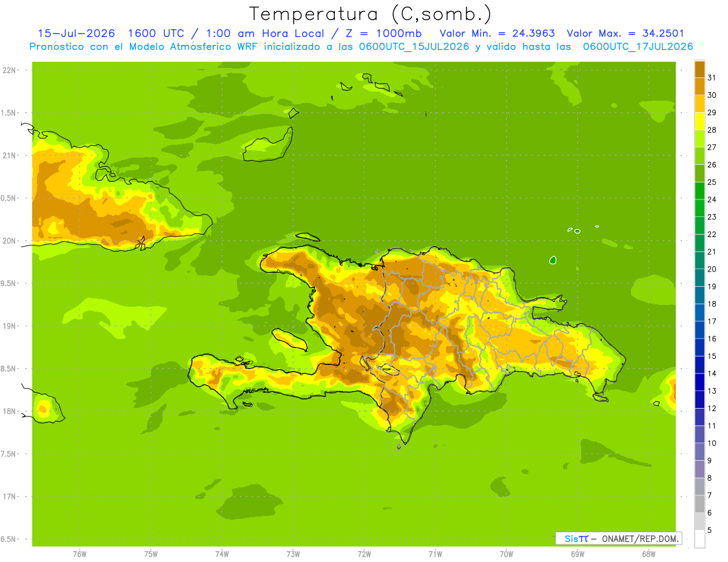
Task: Click the '8.5N' latitude tick label
Action: pyautogui.click(x=9, y=369)
